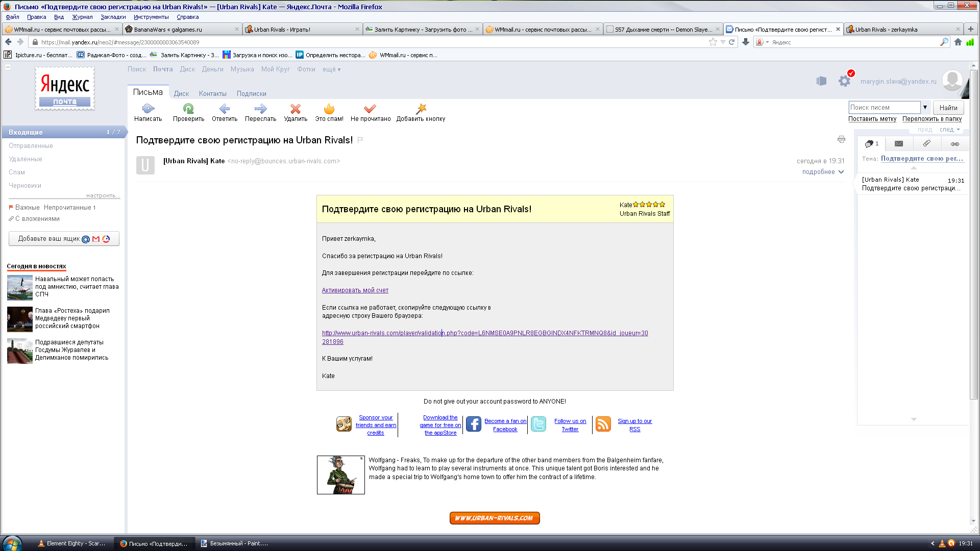
Task: Select the chain link tab in side panel
Action: pyautogui.click(x=954, y=144)
